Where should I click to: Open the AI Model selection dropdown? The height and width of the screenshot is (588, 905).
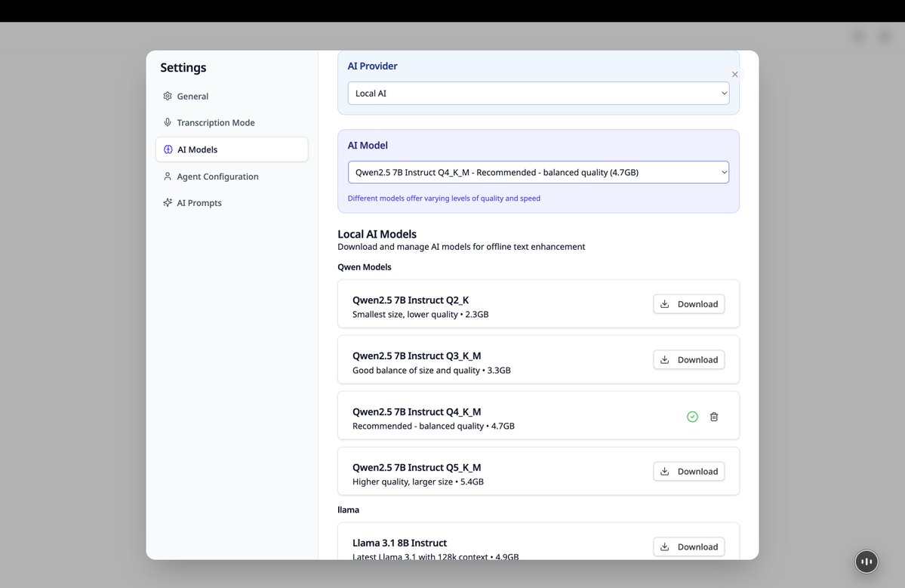[538, 172]
